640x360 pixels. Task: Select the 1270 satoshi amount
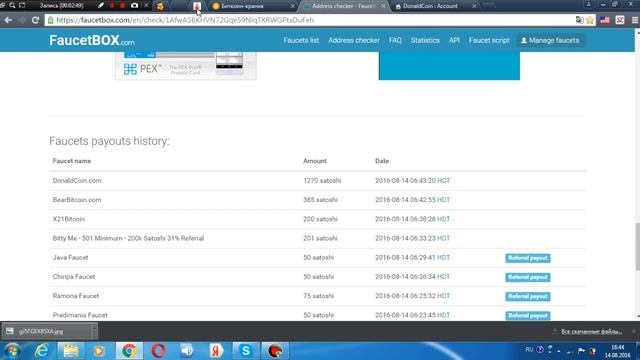(322, 180)
